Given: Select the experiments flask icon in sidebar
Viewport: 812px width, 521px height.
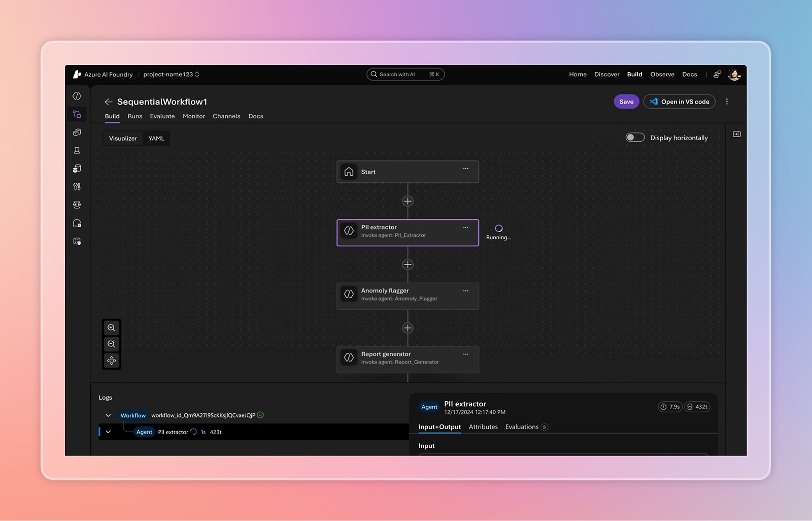Looking at the screenshot, I should click(x=77, y=150).
